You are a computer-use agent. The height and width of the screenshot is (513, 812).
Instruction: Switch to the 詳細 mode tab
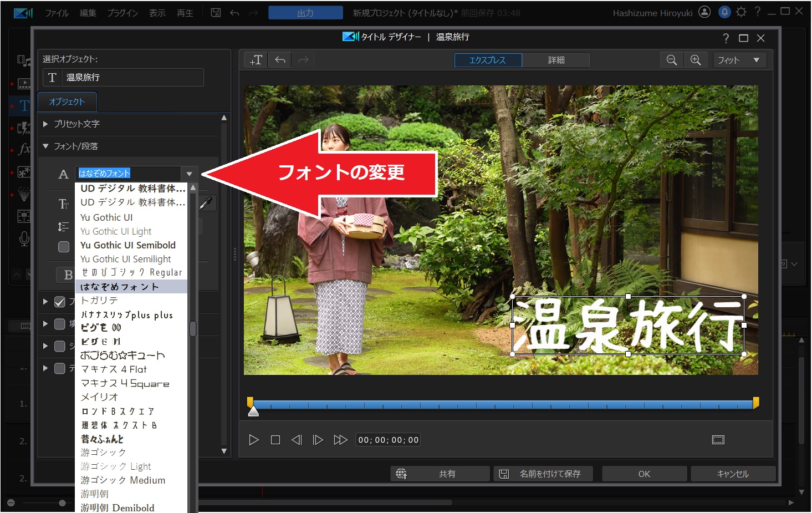coord(556,60)
